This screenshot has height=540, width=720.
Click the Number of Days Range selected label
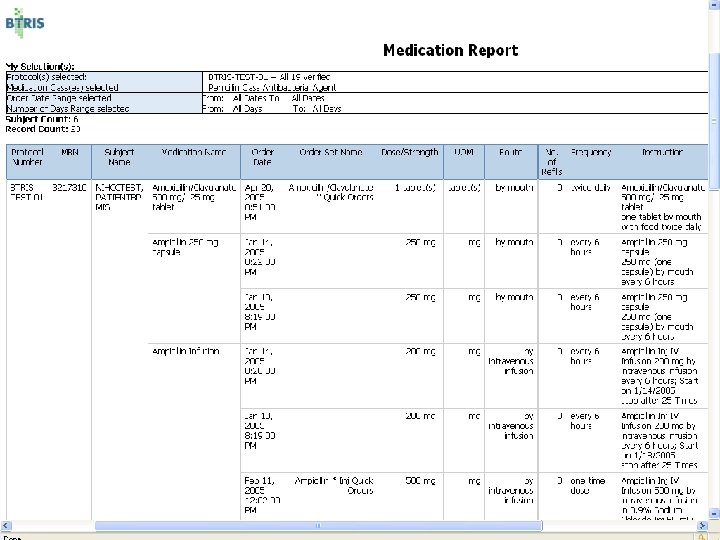[68, 108]
